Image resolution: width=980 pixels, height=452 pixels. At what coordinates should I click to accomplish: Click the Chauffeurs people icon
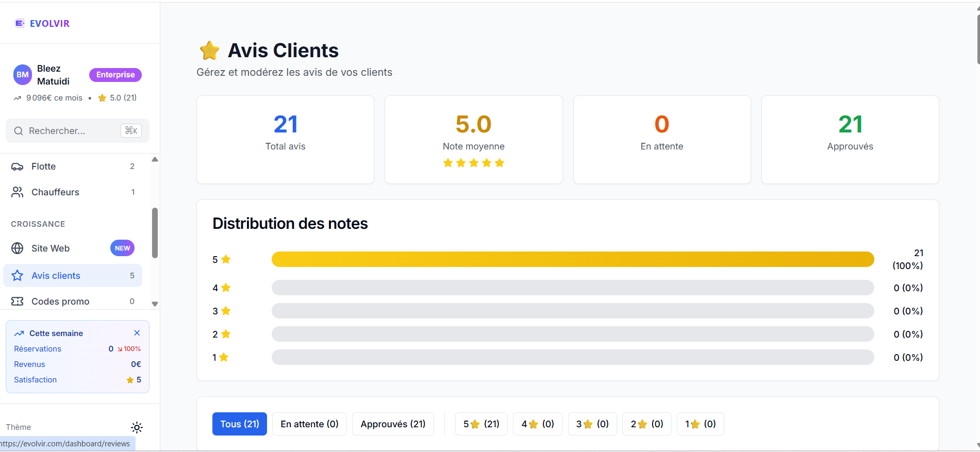tap(18, 192)
